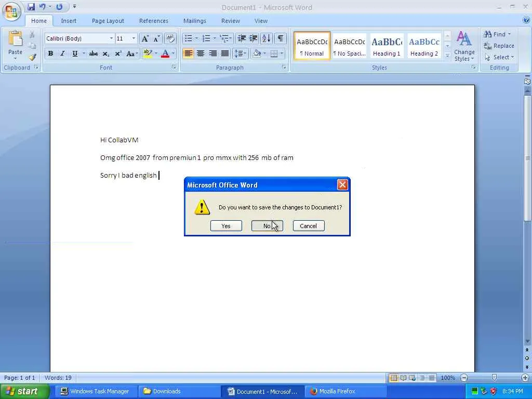Click Yes to save changes

pos(226,226)
